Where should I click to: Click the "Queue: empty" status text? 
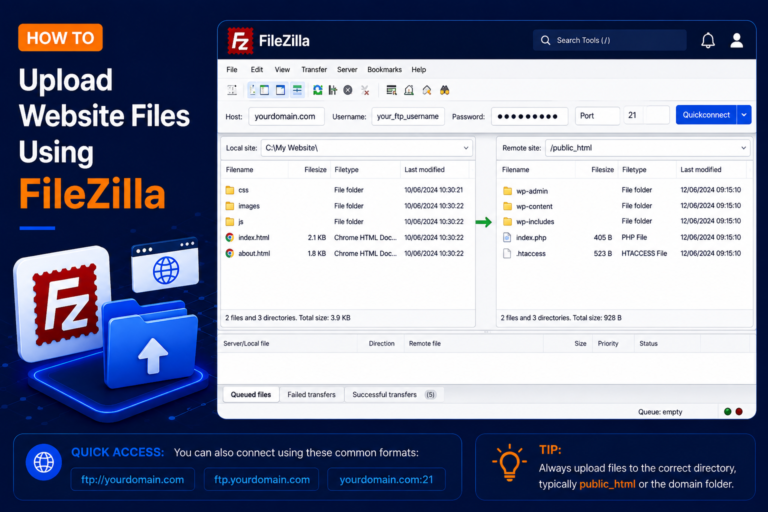(660, 412)
